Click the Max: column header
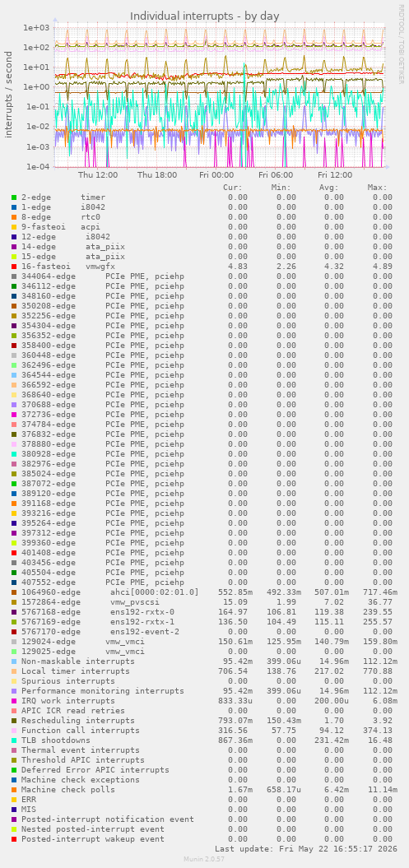Screen dimensions: 409x868 377,187
